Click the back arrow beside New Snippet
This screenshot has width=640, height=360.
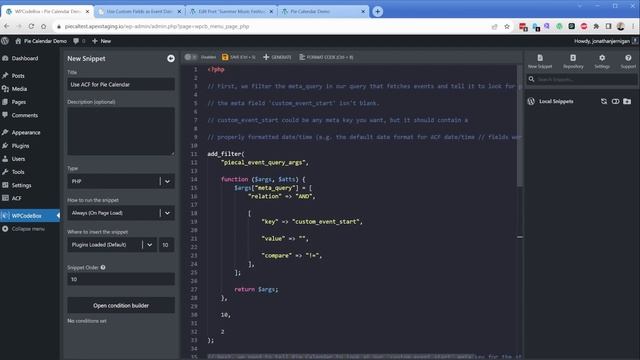tap(171, 59)
